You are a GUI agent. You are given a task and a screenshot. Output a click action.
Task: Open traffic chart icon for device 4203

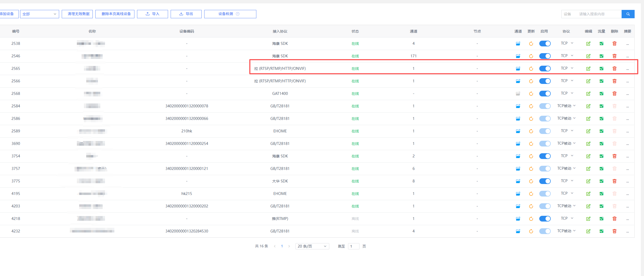click(601, 206)
